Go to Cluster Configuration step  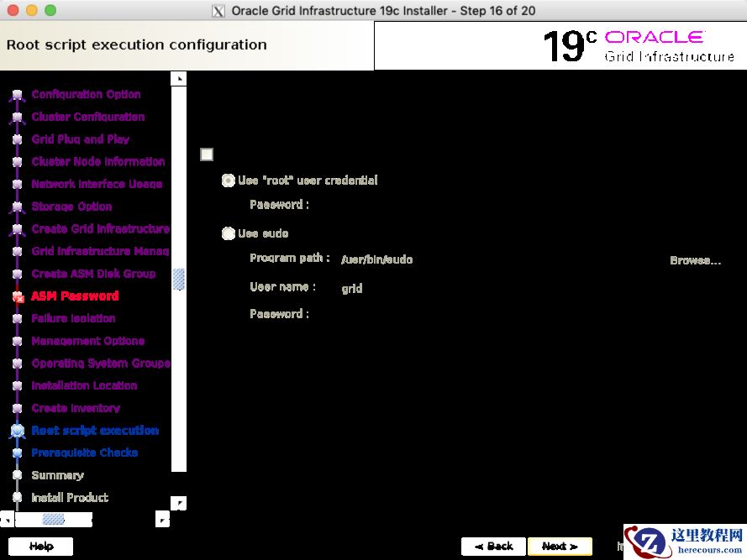coord(87,117)
